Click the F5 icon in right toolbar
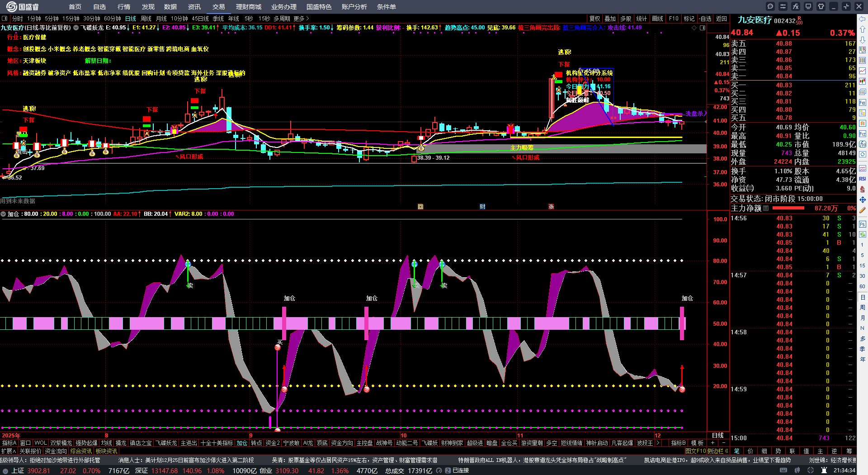 click(x=863, y=224)
